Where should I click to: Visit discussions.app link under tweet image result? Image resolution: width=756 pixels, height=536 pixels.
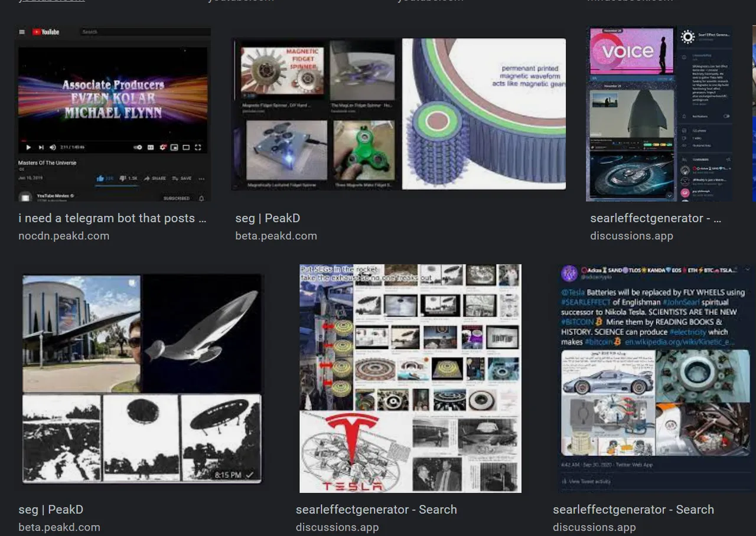coord(594,527)
